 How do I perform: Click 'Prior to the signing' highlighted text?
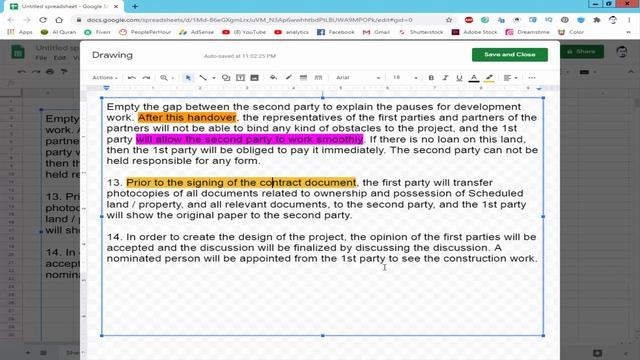pos(241,182)
